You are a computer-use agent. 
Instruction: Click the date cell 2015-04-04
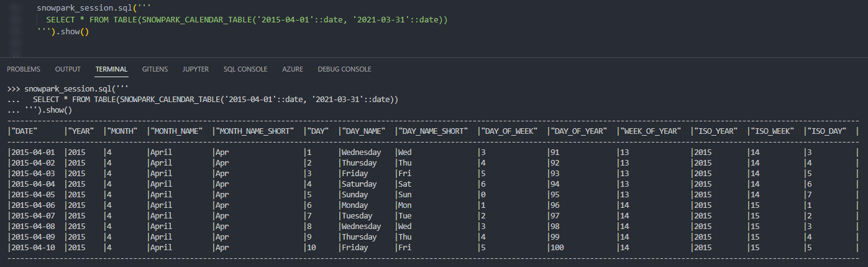pos(33,184)
